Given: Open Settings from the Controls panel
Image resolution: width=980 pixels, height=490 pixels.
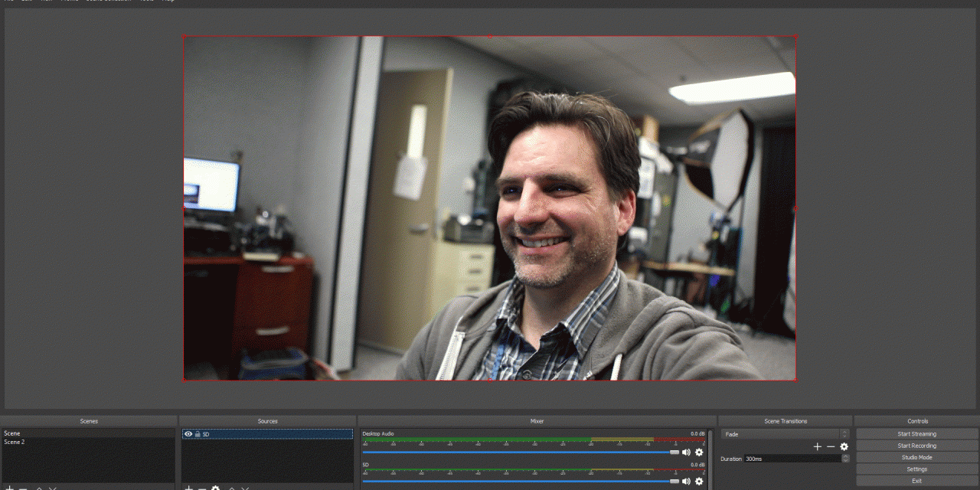Looking at the screenshot, I should coord(916,469).
